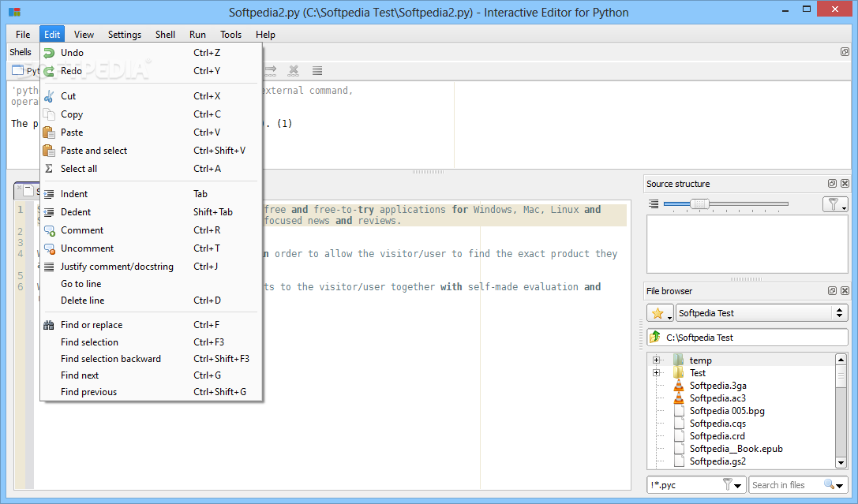Click the Undo icon in Edit menu
The height and width of the screenshot is (504, 858).
pyautogui.click(x=49, y=53)
